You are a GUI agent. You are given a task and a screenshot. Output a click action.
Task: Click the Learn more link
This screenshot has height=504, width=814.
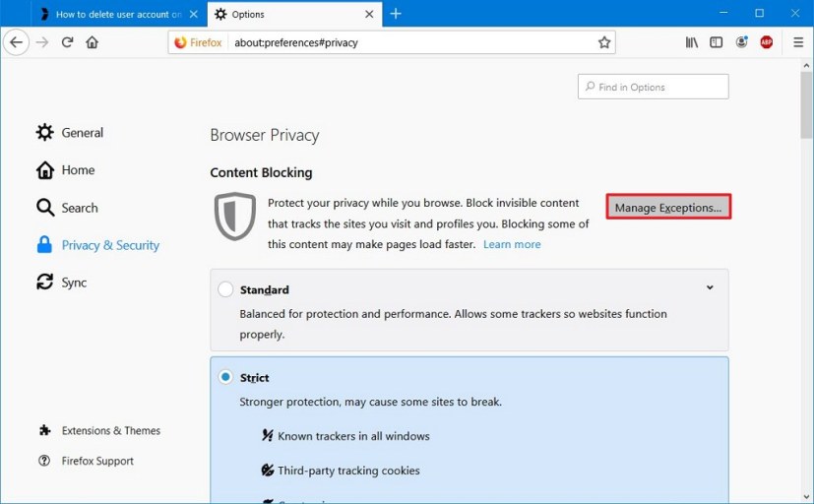pyautogui.click(x=512, y=244)
